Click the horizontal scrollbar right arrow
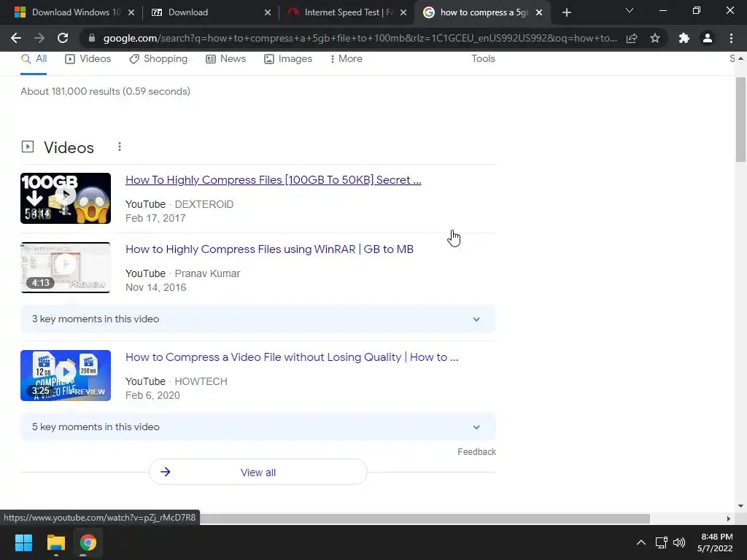The image size is (747, 560). (x=728, y=518)
